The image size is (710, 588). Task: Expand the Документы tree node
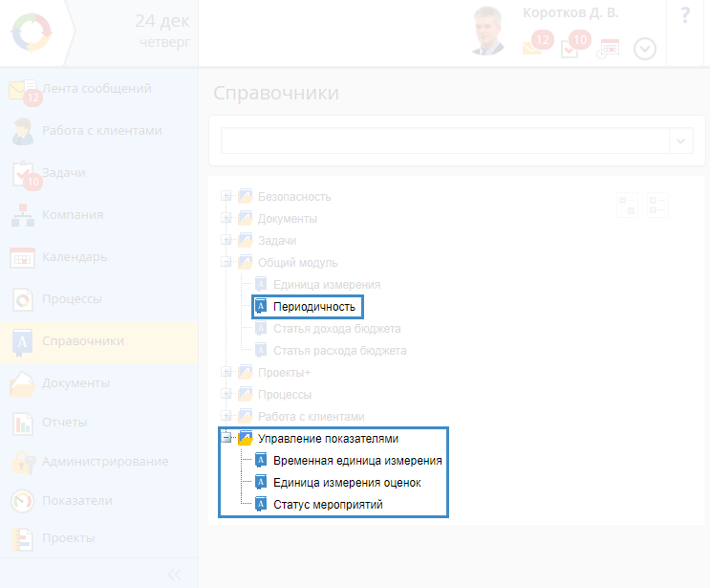click(226, 218)
